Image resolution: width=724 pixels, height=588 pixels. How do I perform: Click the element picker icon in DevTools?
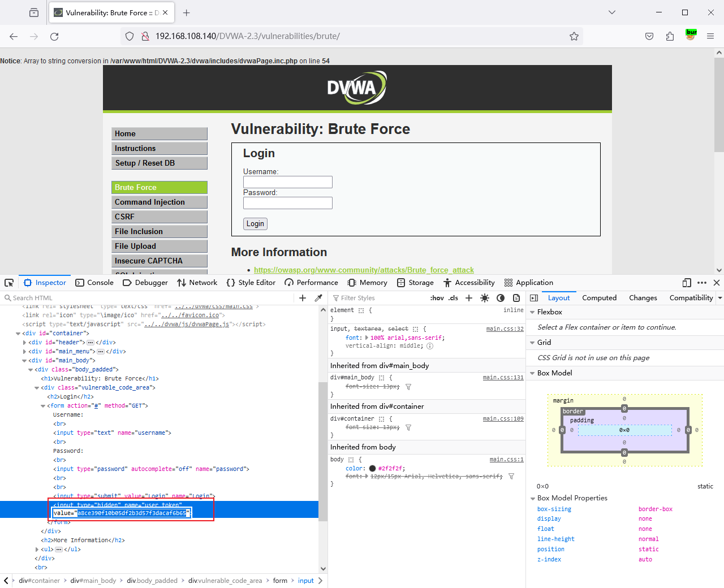[x=9, y=283]
